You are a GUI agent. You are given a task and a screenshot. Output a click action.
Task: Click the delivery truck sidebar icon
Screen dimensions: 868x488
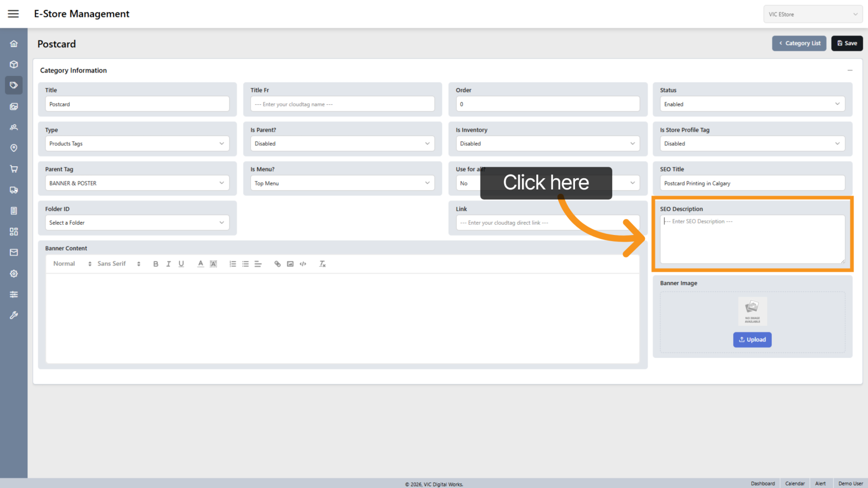click(x=14, y=190)
